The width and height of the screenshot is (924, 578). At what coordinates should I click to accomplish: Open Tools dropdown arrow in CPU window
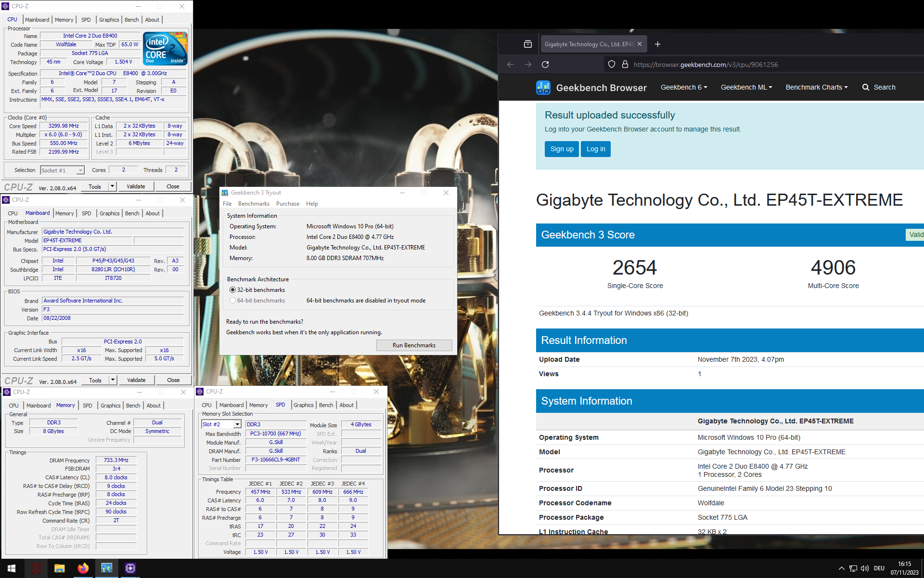coord(112,186)
